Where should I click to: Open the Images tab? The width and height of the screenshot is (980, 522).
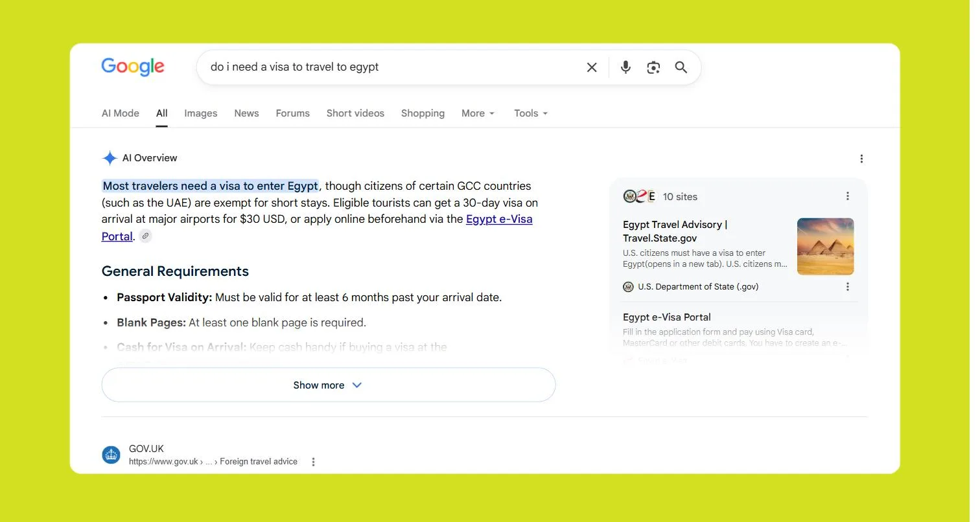(201, 113)
